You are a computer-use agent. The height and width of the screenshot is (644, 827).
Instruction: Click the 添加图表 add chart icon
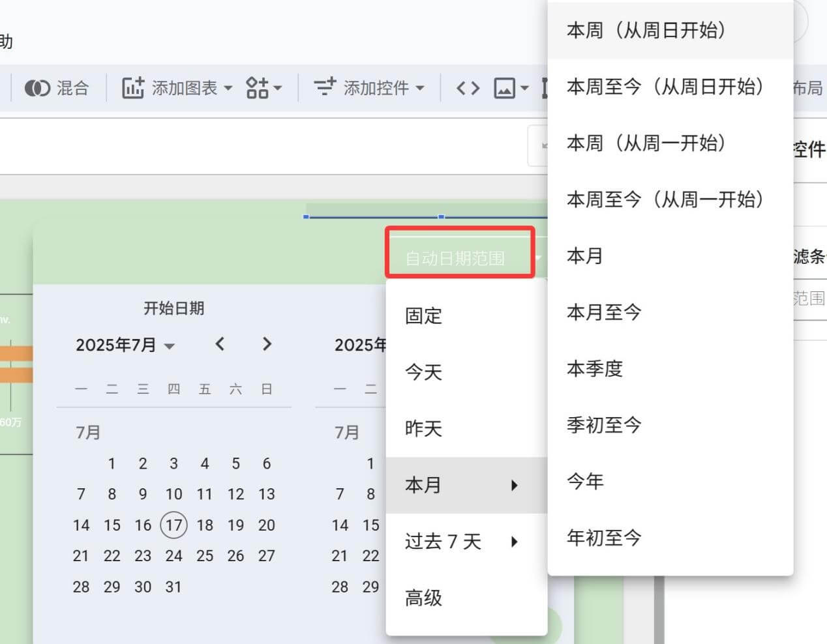coord(133,88)
